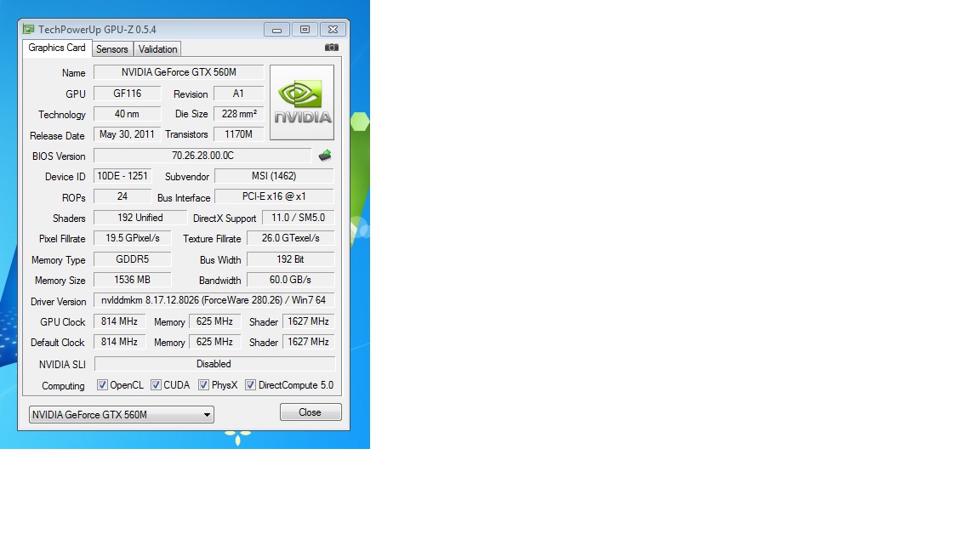Click the DirectX Support value 11.0 / SM5.0
The height and width of the screenshot is (551, 980).
coord(298,218)
